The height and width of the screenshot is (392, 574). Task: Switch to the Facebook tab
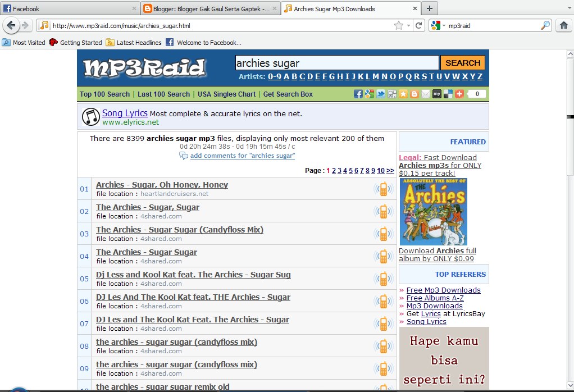70,8
